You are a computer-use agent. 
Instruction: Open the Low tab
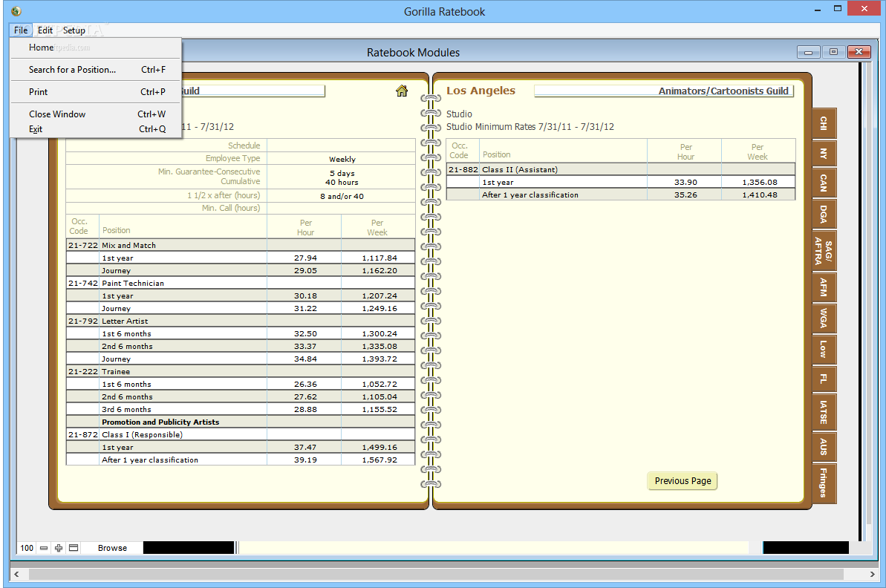tap(824, 349)
